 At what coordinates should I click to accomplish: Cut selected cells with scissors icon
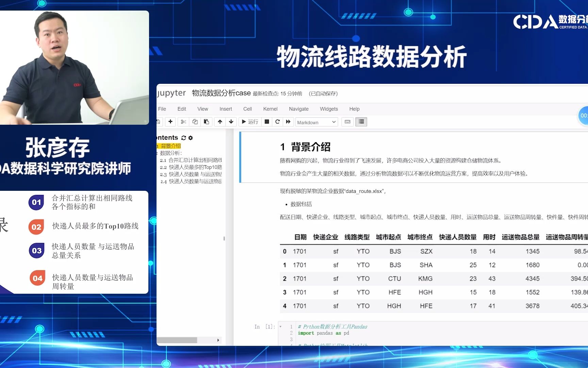[x=183, y=122]
